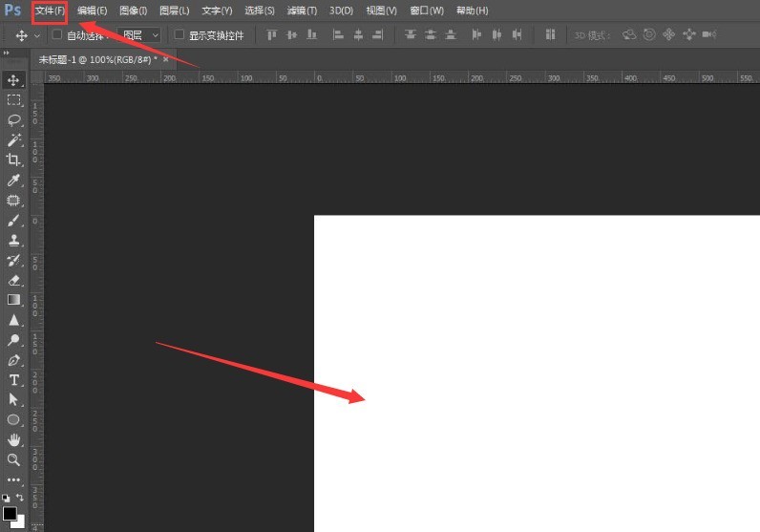Open the 图层 dropdown in options bar
This screenshot has width=760, height=532.
tap(140, 35)
